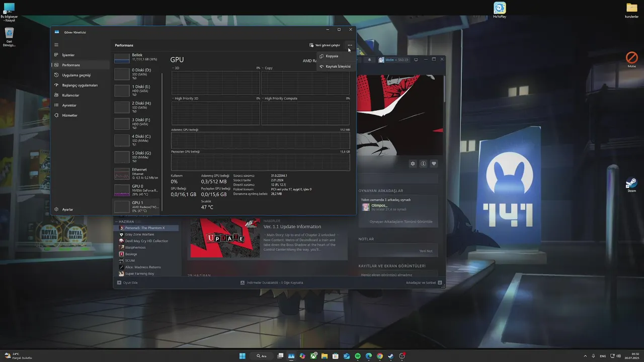
Task: Open Spotify from the taskbar
Action: (x=358, y=356)
